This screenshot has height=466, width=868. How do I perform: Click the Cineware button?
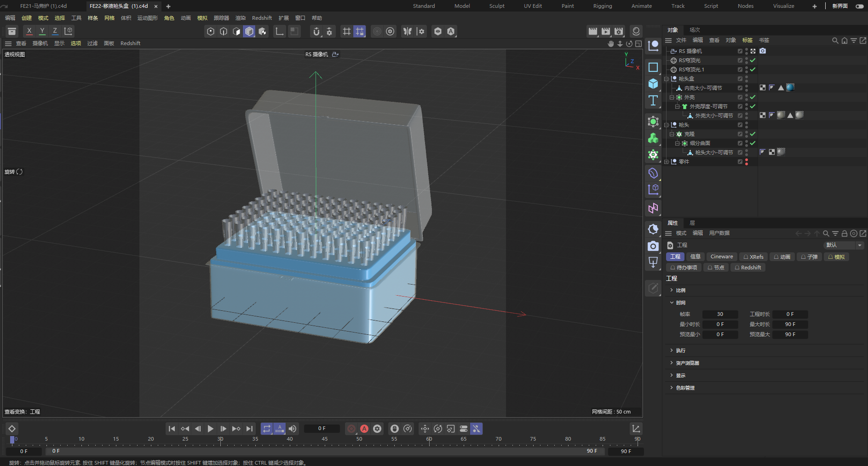click(x=722, y=256)
